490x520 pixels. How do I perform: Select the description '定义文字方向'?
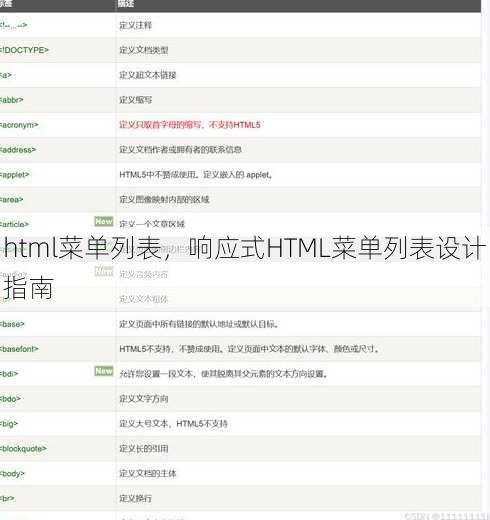144,399
